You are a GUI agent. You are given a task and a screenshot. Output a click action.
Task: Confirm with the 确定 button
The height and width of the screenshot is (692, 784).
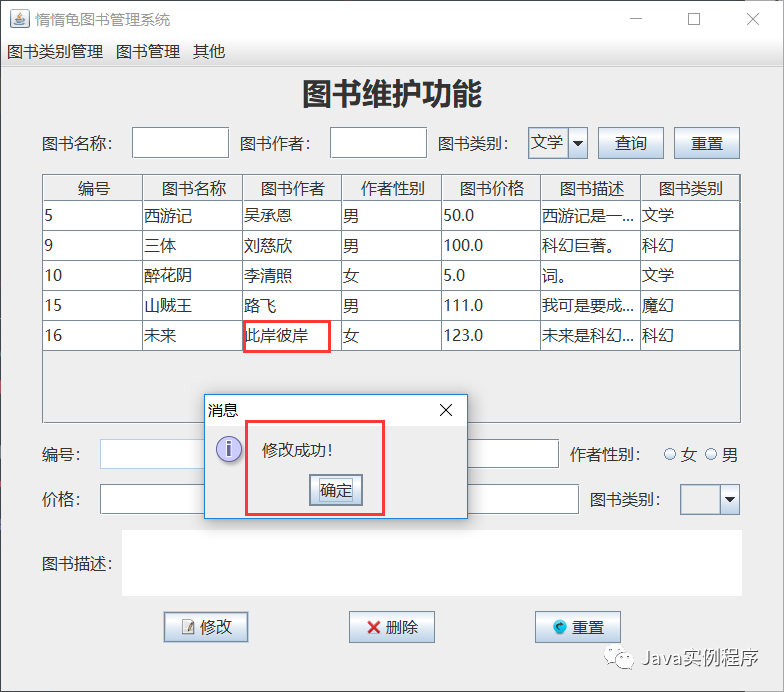336,490
